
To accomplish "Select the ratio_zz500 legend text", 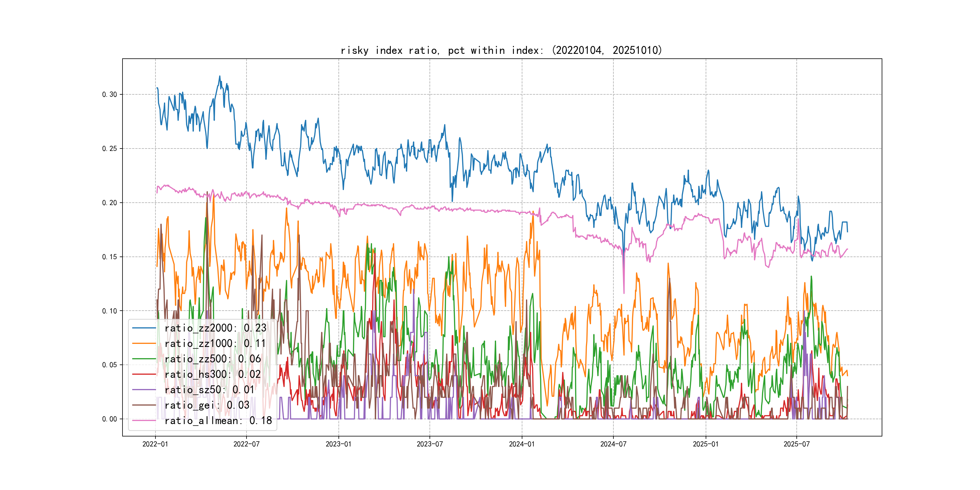I will pos(212,359).
